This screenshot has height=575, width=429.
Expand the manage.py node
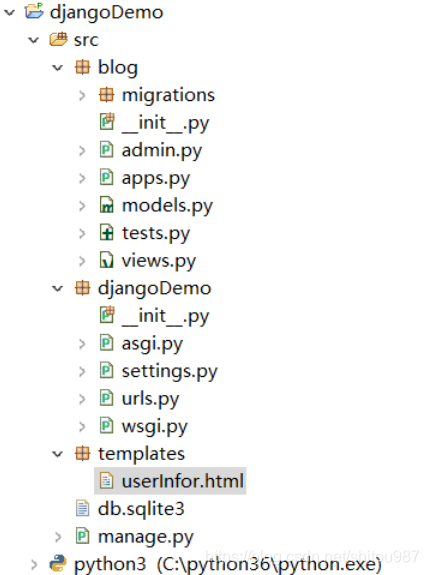[58, 537]
